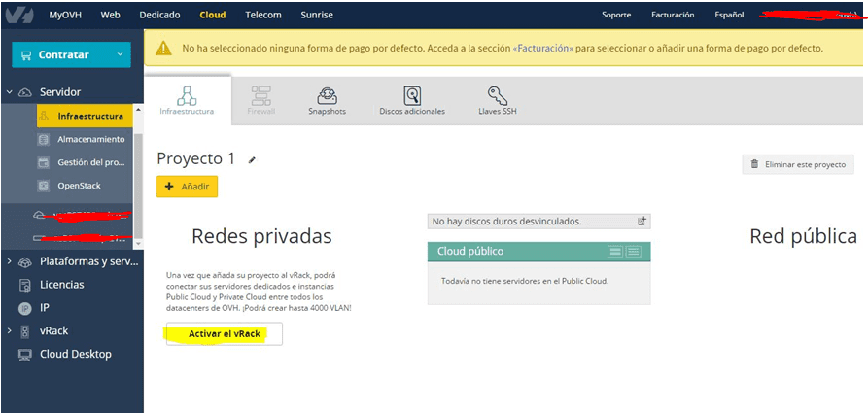
Task: Switch to the Infraestructura tab
Action: click(x=187, y=101)
